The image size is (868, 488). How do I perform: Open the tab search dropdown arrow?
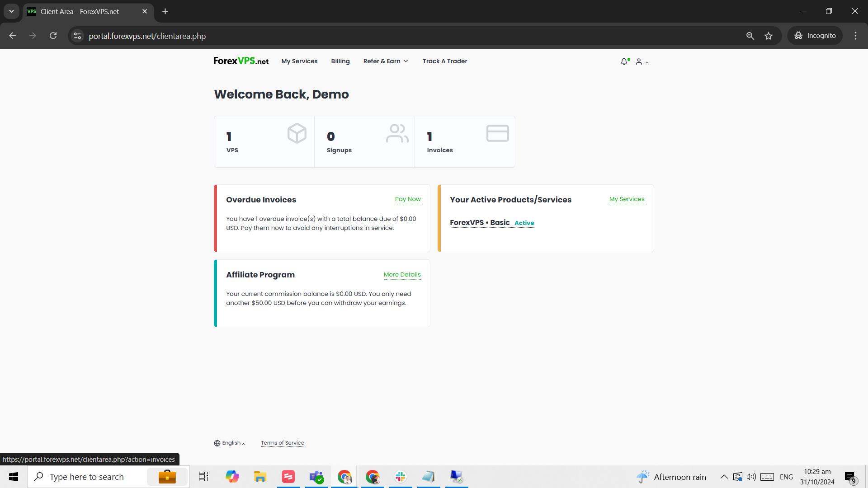point(11,11)
